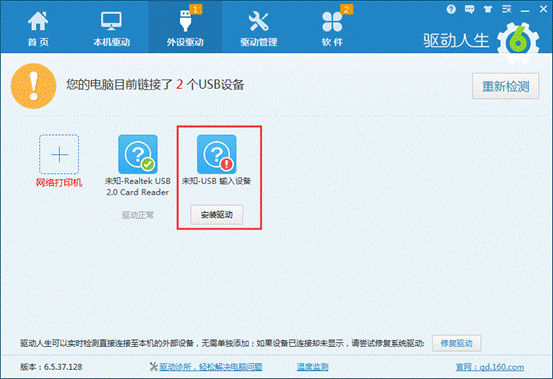Open the main menu icon in title bar
The width and height of the screenshot is (553, 379).
tap(506, 9)
